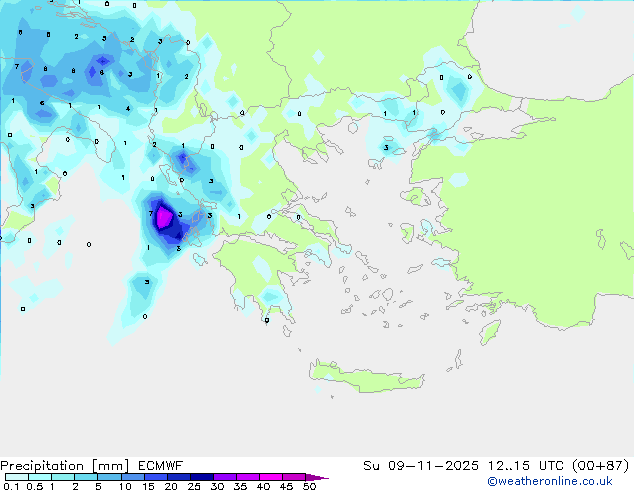Click the 30–35 mm purple legend swatch
The height and width of the screenshot is (490, 634).
[225, 477]
